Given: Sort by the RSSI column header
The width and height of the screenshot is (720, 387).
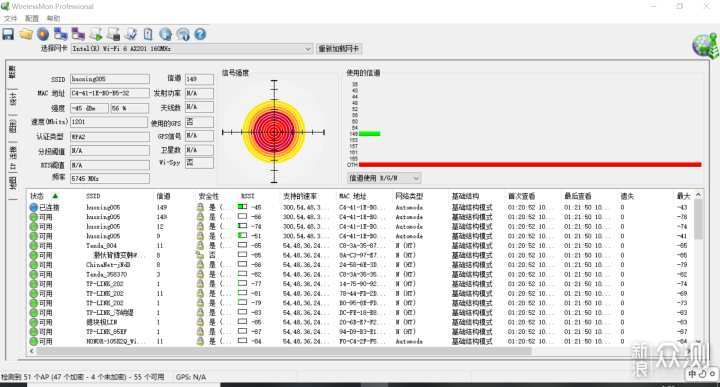Looking at the screenshot, I should pyautogui.click(x=248, y=196).
